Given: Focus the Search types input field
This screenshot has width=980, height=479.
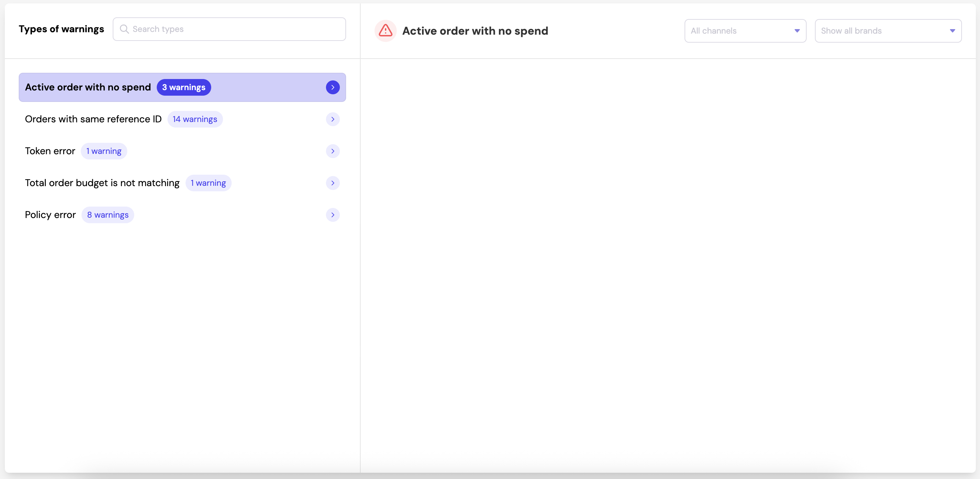Looking at the screenshot, I should tap(236, 29).
